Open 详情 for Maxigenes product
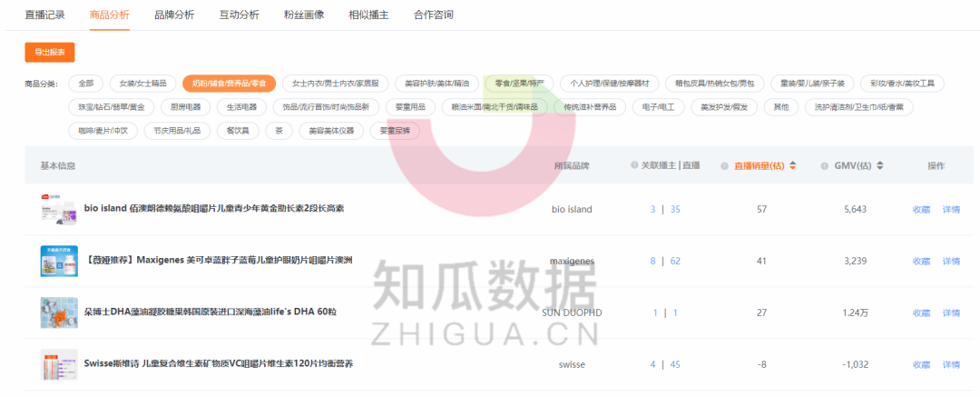This screenshot has height=397, width=980. [951, 261]
